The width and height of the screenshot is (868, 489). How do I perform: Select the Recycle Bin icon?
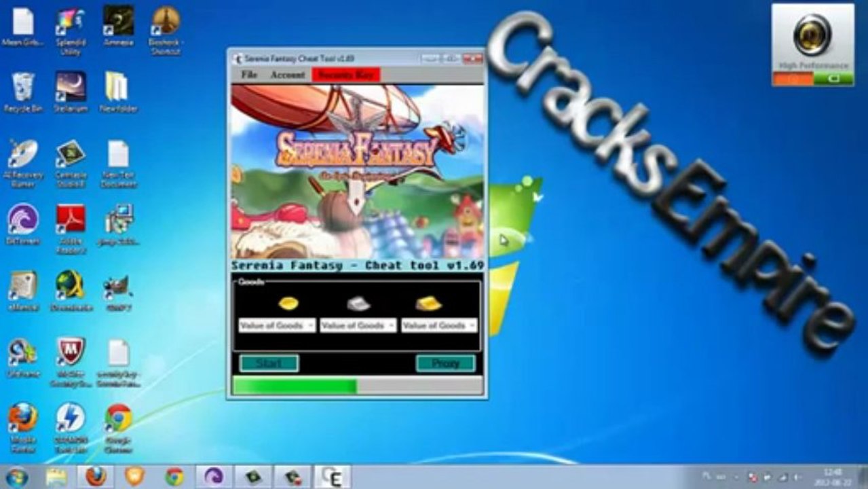[x=23, y=93]
